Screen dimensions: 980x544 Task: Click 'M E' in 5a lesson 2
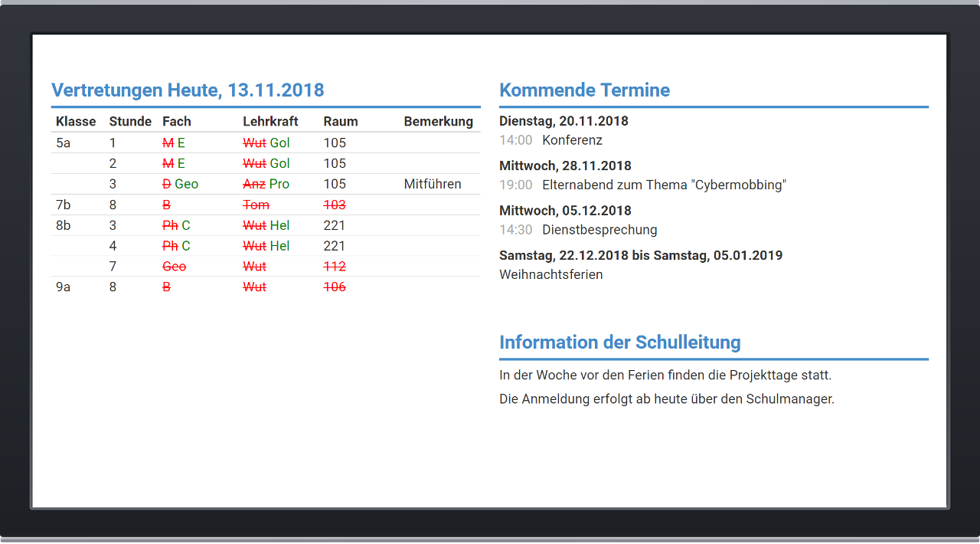(x=174, y=164)
